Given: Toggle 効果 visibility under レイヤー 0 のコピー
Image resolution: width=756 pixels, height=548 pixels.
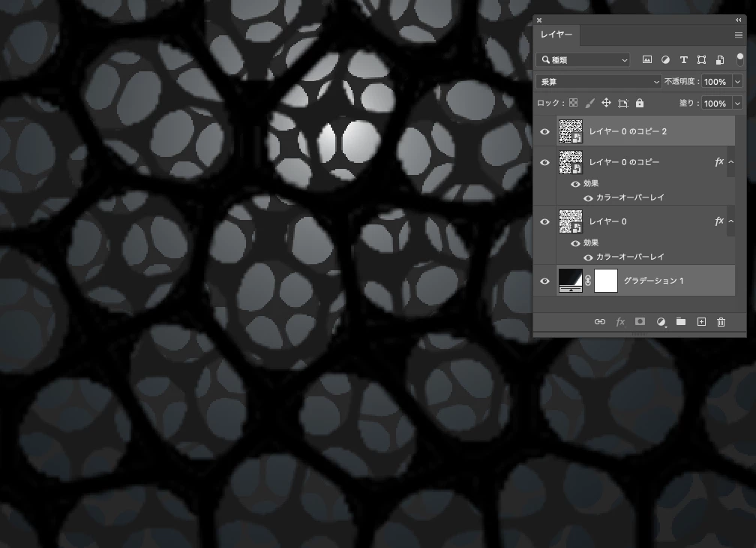Looking at the screenshot, I should pos(575,184).
